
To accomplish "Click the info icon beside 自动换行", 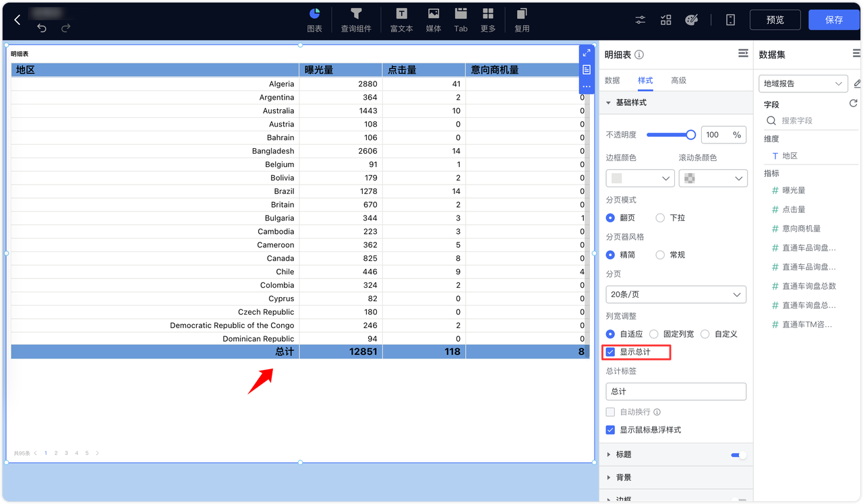I will coord(657,412).
